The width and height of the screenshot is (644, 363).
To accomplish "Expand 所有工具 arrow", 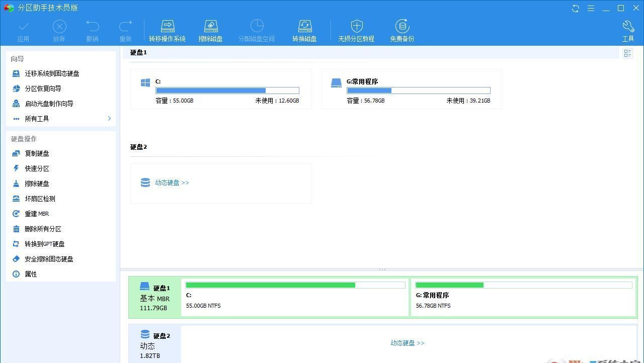I will pos(109,119).
